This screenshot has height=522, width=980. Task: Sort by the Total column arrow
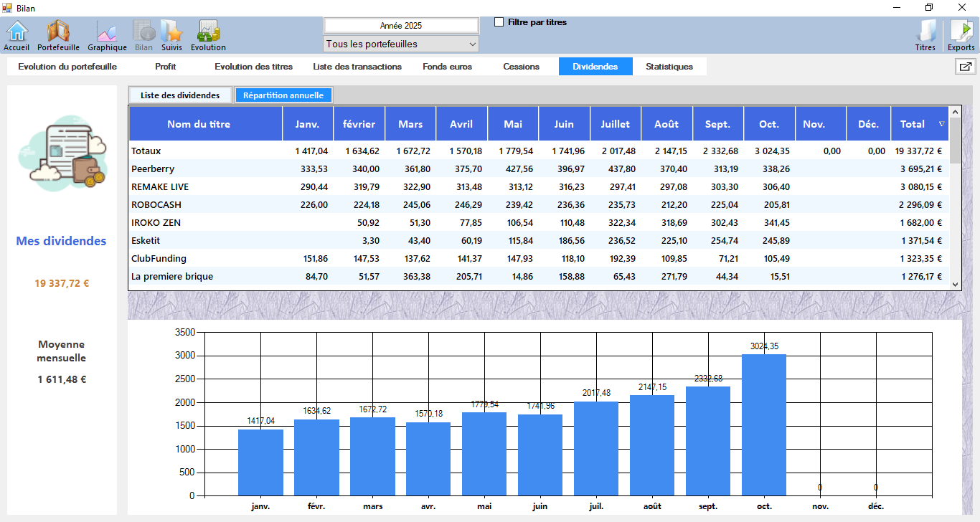pos(941,124)
